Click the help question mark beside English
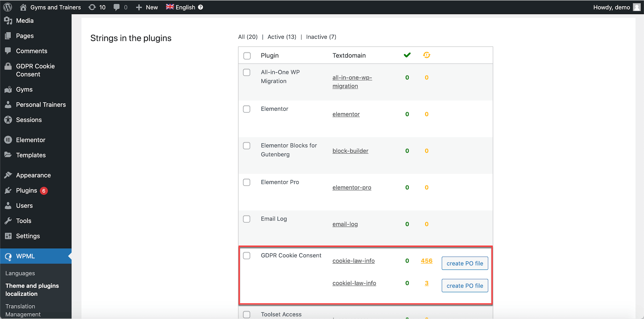Viewport: 644px width, 319px height. point(200,7)
